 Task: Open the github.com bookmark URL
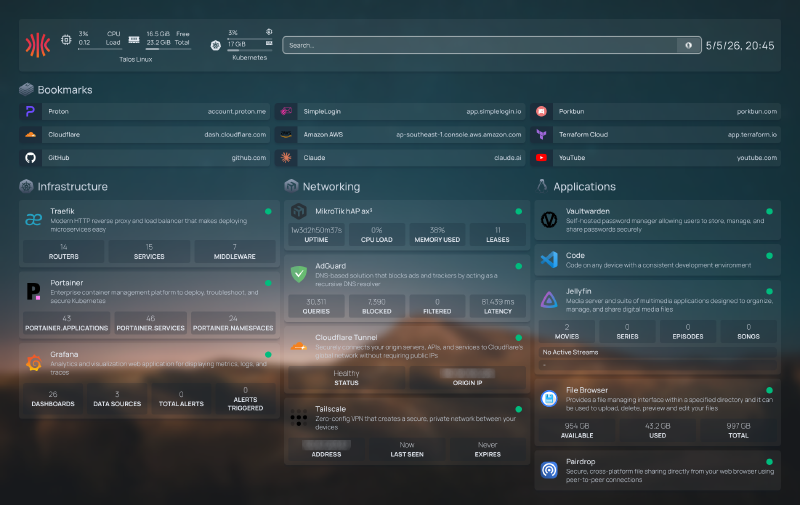pyautogui.click(x=248, y=158)
